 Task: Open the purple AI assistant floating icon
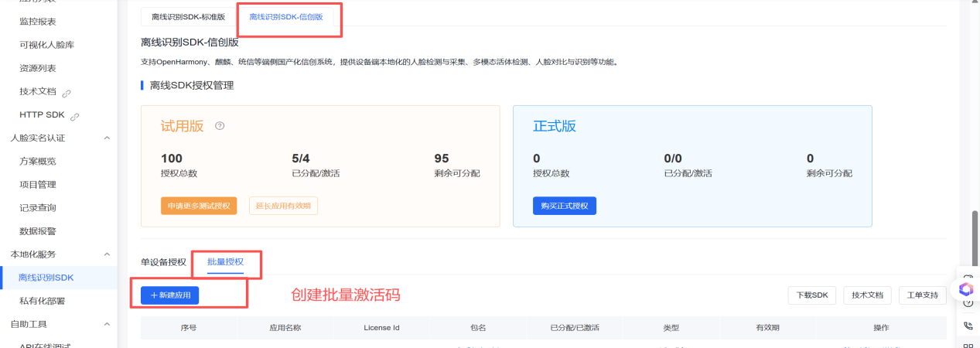coord(965,289)
